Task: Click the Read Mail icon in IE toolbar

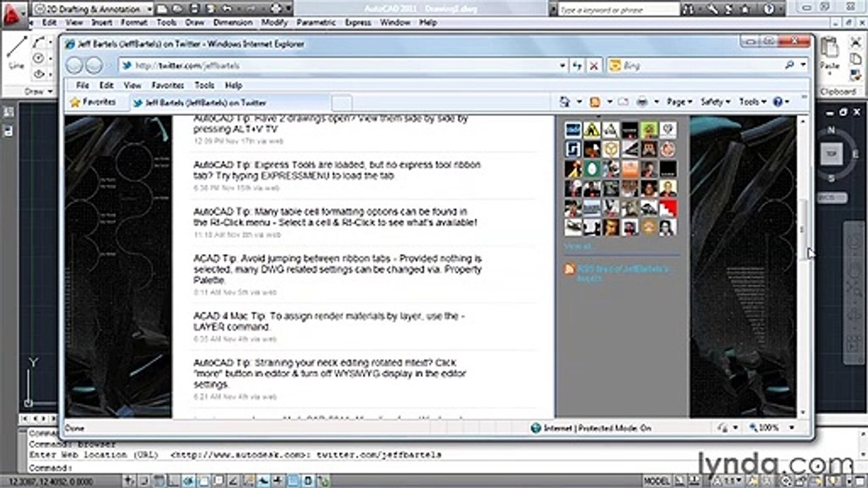Action: 623,102
